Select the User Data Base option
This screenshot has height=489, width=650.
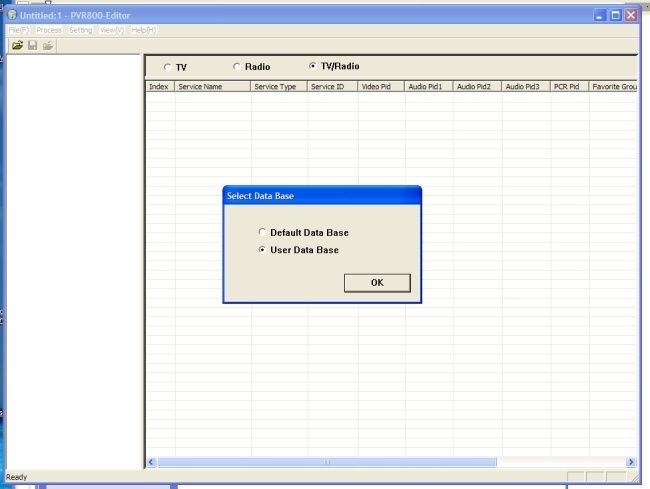click(x=263, y=250)
